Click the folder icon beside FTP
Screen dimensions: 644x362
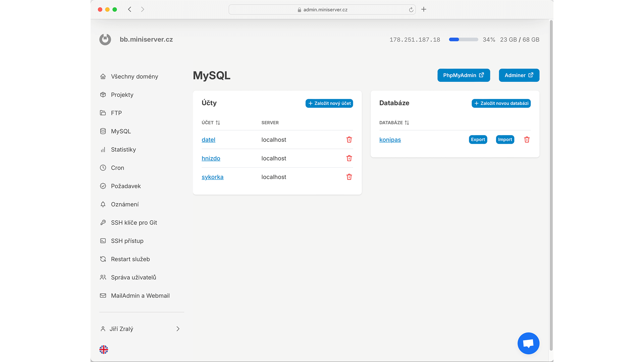tap(103, 113)
